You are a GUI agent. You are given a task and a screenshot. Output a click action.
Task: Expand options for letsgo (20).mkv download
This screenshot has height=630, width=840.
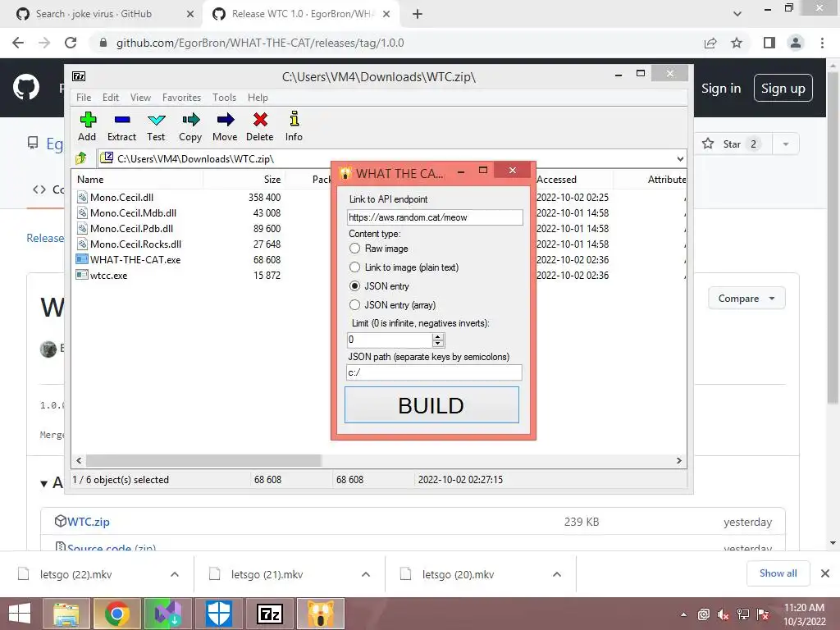click(x=557, y=574)
